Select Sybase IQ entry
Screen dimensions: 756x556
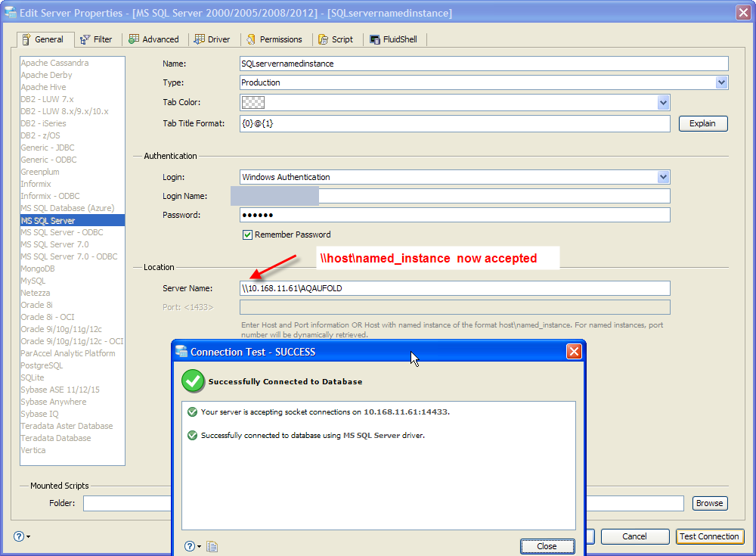pyautogui.click(x=39, y=414)
